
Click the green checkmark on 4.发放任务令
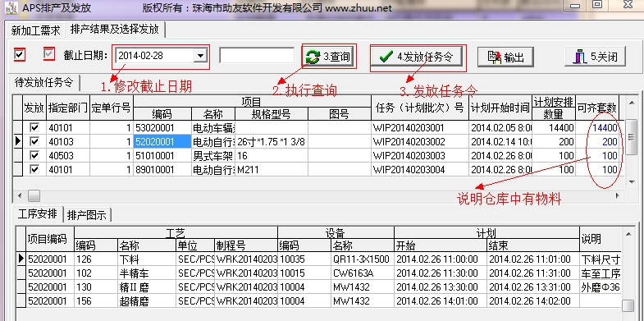pyautogui.click(x=386, y=57)
